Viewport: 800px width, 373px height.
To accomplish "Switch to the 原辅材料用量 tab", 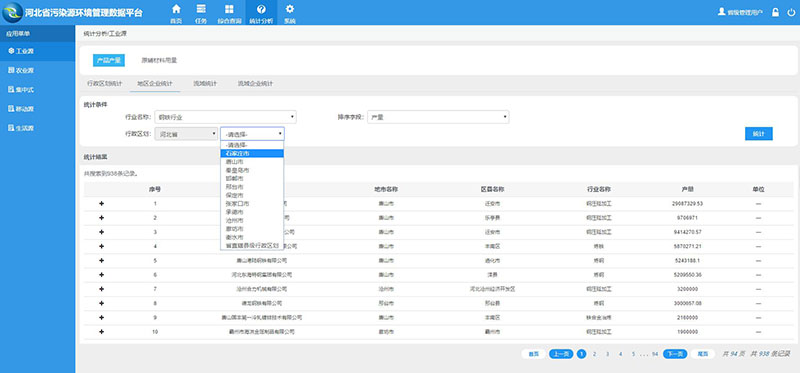I will click(x=159, y=60).
